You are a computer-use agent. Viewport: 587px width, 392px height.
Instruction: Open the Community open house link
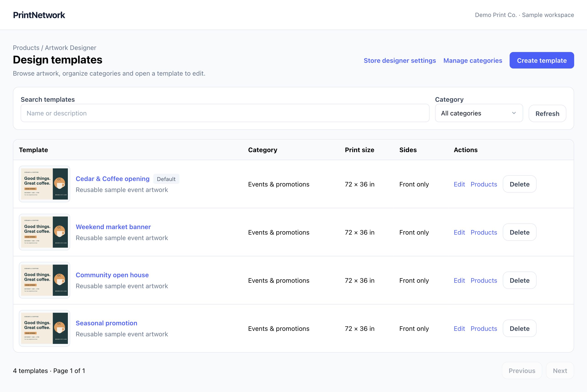coord(112,275)
